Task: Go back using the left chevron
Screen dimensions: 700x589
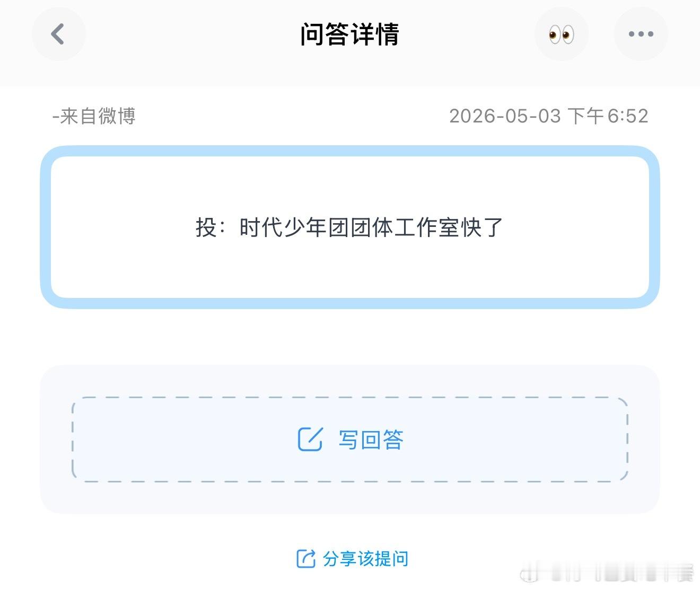Action: 58,34
